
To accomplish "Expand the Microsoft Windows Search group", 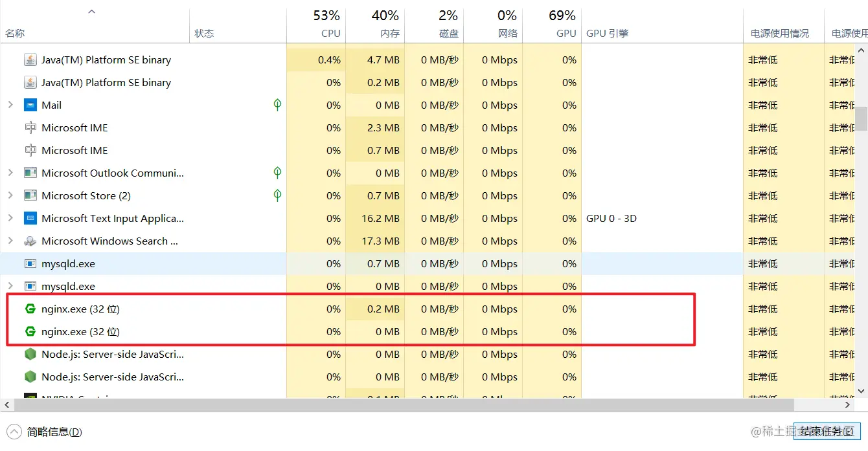I will (x=10, y=241).
